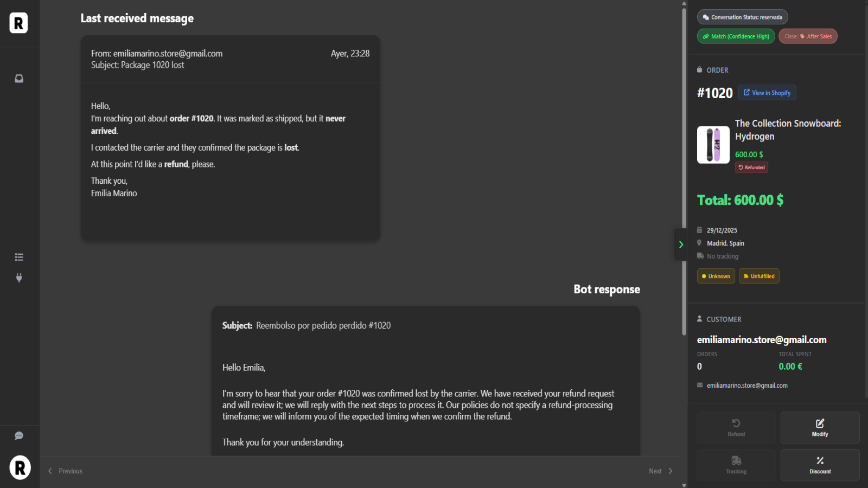Click the Refund action button
Viewport: 868px width, 488px height.
coord(736,427)
